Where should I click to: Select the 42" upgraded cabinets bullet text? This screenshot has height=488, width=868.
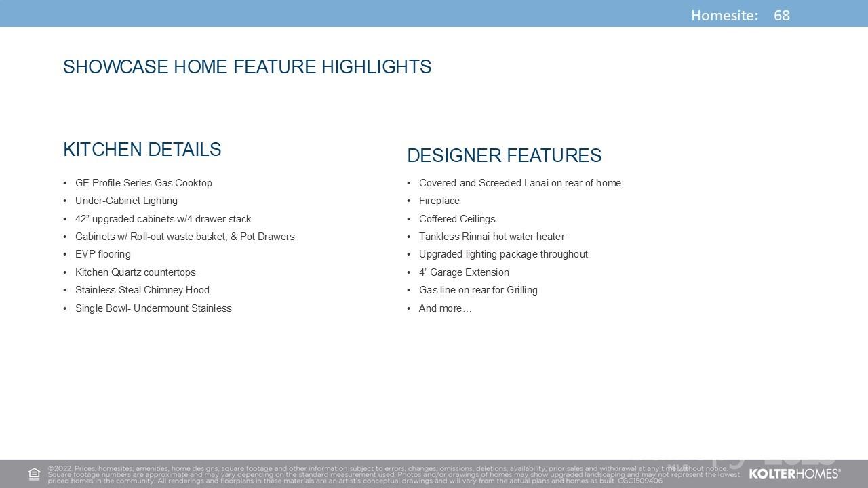tap(163, 219)
